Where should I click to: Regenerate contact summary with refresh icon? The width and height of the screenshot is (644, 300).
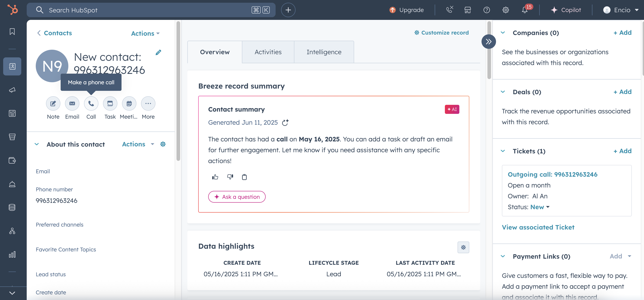point(285,122)
